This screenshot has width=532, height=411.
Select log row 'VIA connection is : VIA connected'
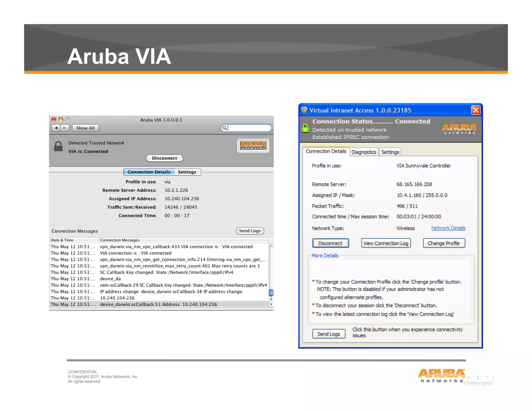[159, 253]
